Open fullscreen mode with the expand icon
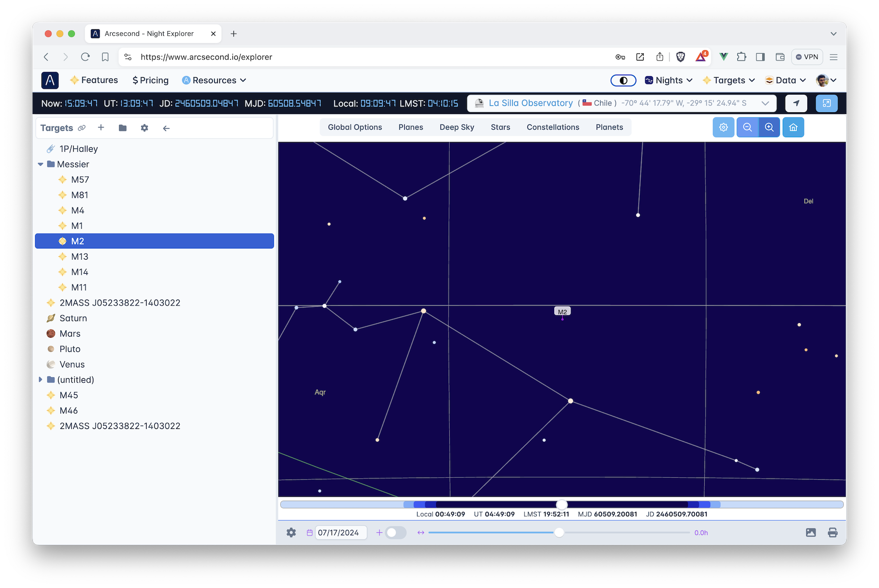Screen dimensions: 879x588 [x=826, y=103]
